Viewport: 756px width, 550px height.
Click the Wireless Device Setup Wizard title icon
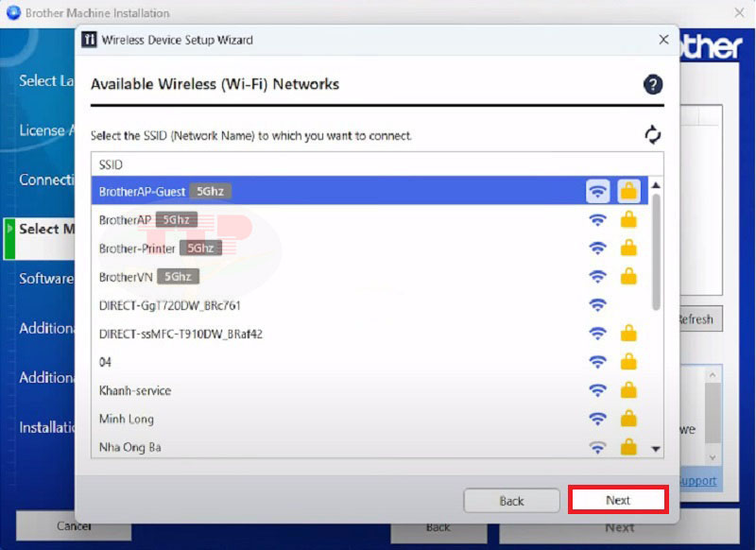(90, 40)
